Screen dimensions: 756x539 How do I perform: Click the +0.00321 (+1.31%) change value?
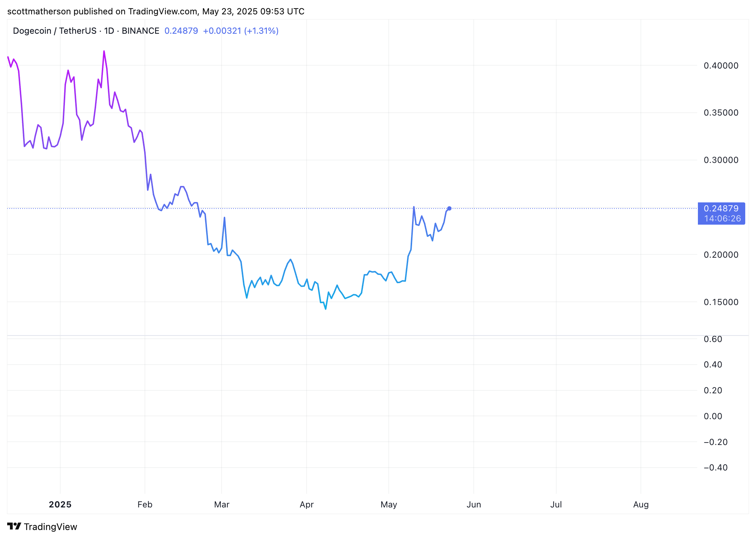tap(241, 31)
